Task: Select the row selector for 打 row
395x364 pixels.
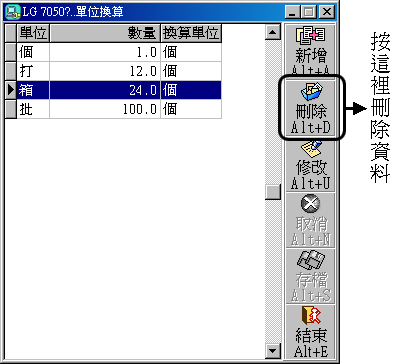Action: click(11, 71)
